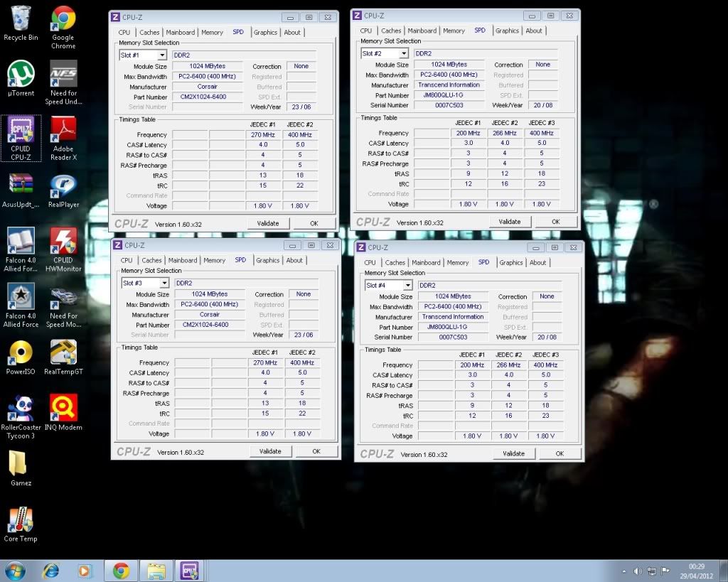Show hidden system tray icons

click(624, 571)
